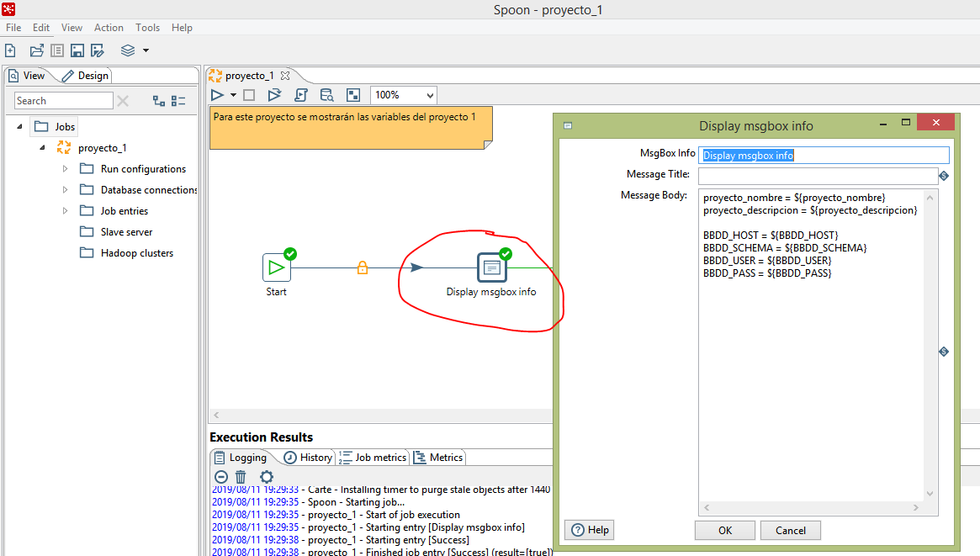Click the get SQL script icon
The height and width of the screenshot is (556, 980).
point(300,95)
